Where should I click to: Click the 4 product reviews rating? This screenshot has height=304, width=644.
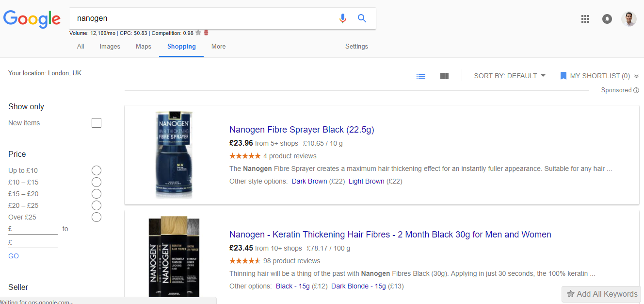pos(273,156)
